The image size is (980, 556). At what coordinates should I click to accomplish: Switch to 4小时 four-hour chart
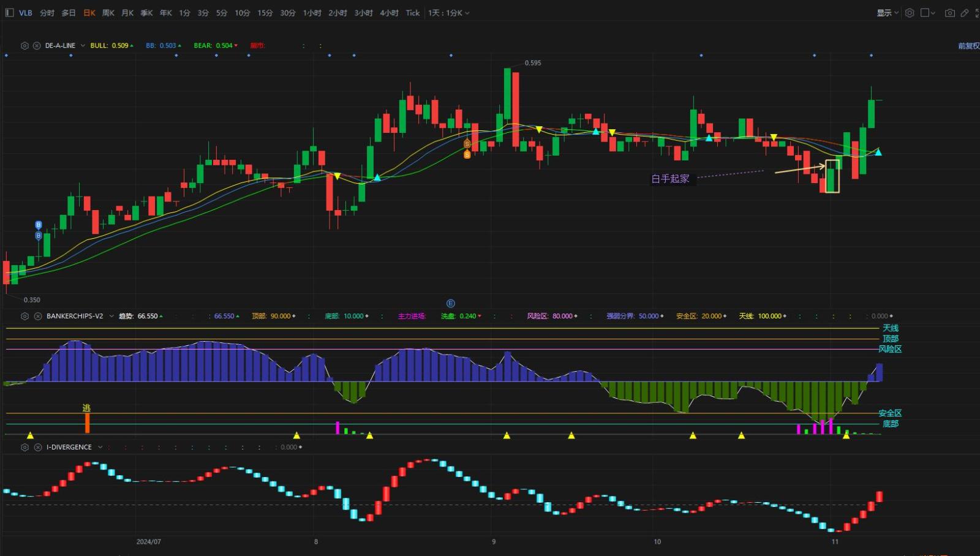click(x=389, y=12)
